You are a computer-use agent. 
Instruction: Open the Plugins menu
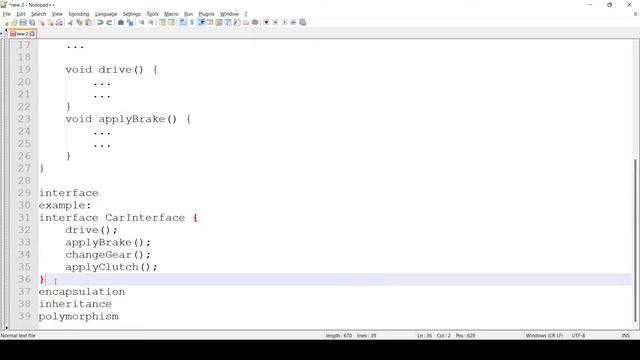(206, 14)
